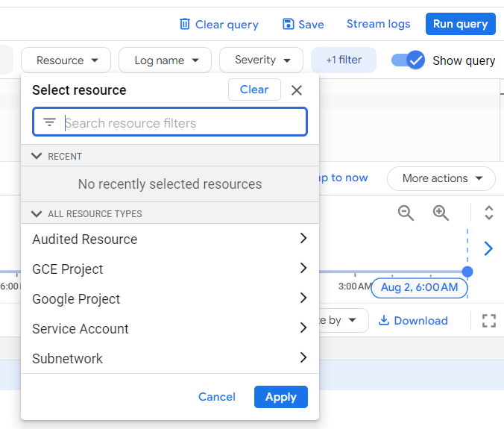The height and width of the screenshot is (429, 504).
Task: Click the Save disk icon
Action: point(289,24)
